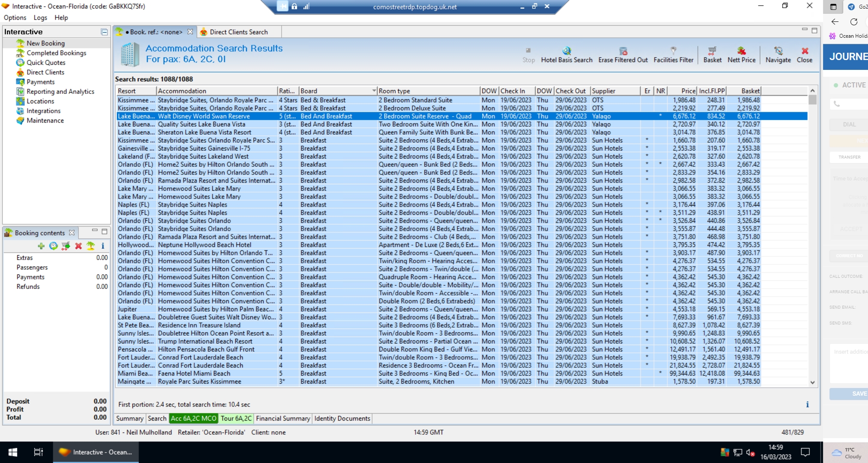Screen dimensions: 868x463
Task: Switch to the Direct Clients Search tab
Action: pos(238,32)
